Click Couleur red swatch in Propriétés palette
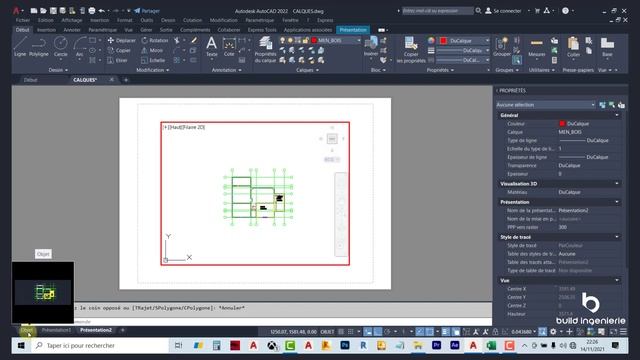Screen dimensions: 640x360 click(x=562, y=123)
